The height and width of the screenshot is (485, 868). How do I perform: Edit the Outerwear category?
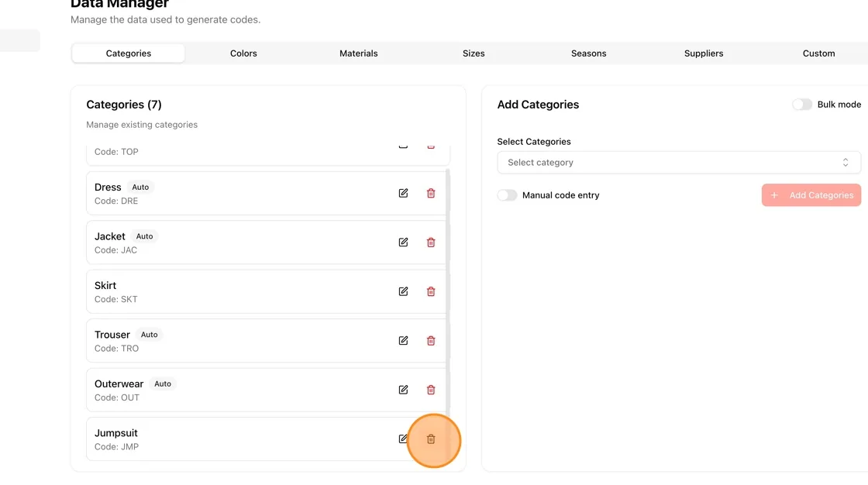pyautogui.click(x=403, y=390)
